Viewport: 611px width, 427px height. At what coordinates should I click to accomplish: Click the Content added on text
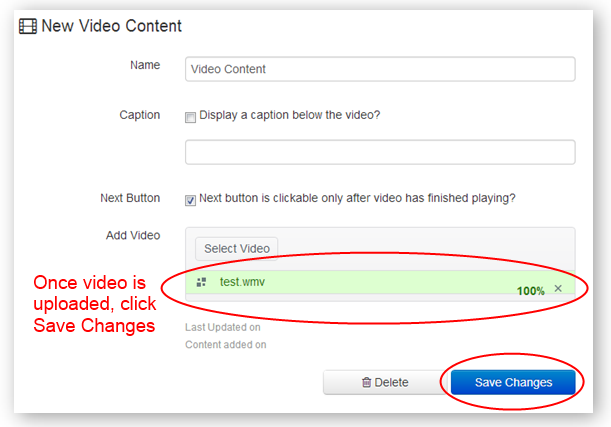point(226,345)
